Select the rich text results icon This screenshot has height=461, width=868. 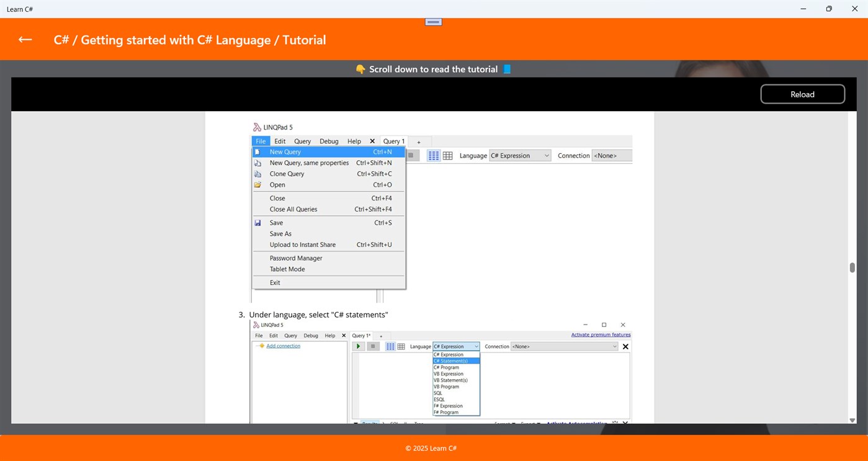click(433, 156)
